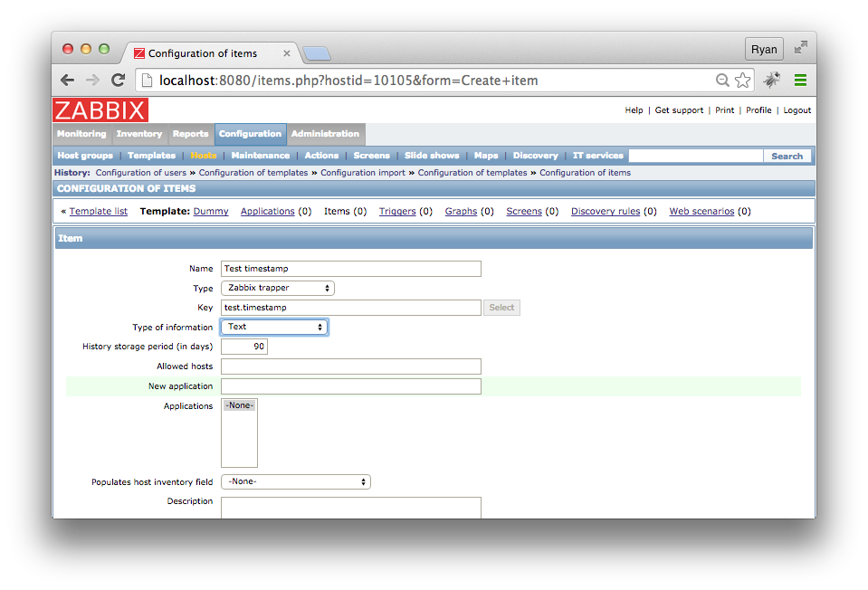Click the ZABBIX logo
This screenshot has width=868, height=590.
pyautogui.click(x=100, y=110)
